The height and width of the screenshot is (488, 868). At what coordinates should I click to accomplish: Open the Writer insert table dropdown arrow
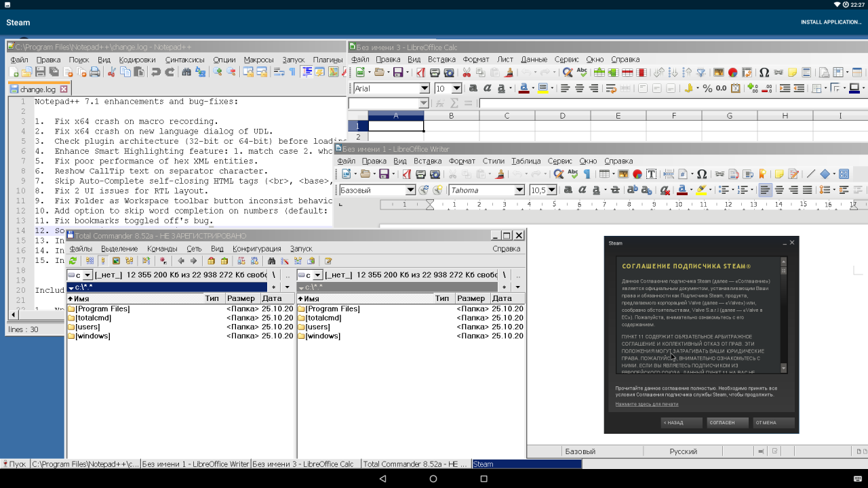pyautogui.click(x=614, y=174)
